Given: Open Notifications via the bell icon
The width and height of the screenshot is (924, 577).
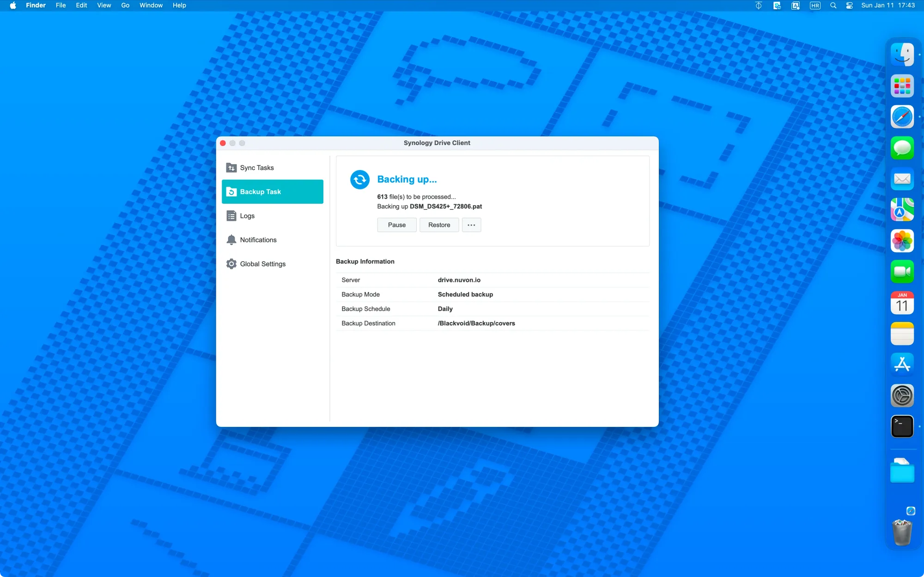Looking at the screenshot, I should pyautogui.click(x=231, y=240).
